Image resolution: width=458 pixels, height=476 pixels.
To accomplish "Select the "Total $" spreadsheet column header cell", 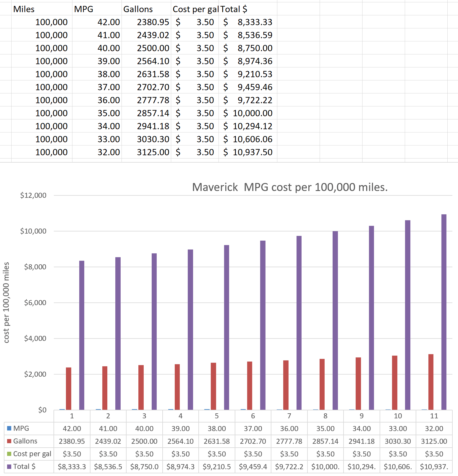I will pos(248,9).
